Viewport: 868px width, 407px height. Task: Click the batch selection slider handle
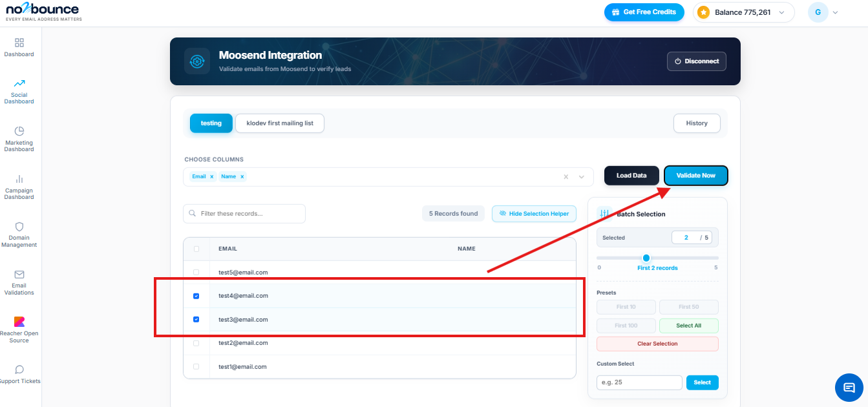tap(646, 258)
